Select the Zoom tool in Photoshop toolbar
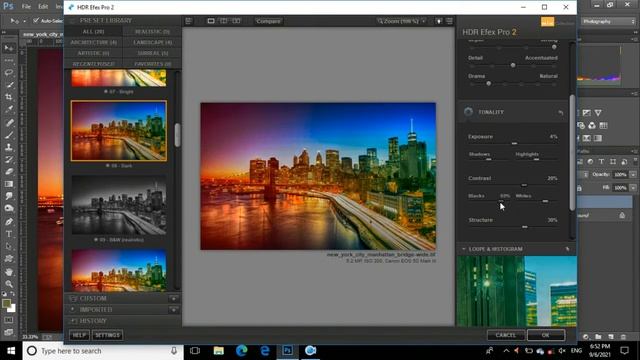Screen dimensions: 640x360 click(9, 284)
